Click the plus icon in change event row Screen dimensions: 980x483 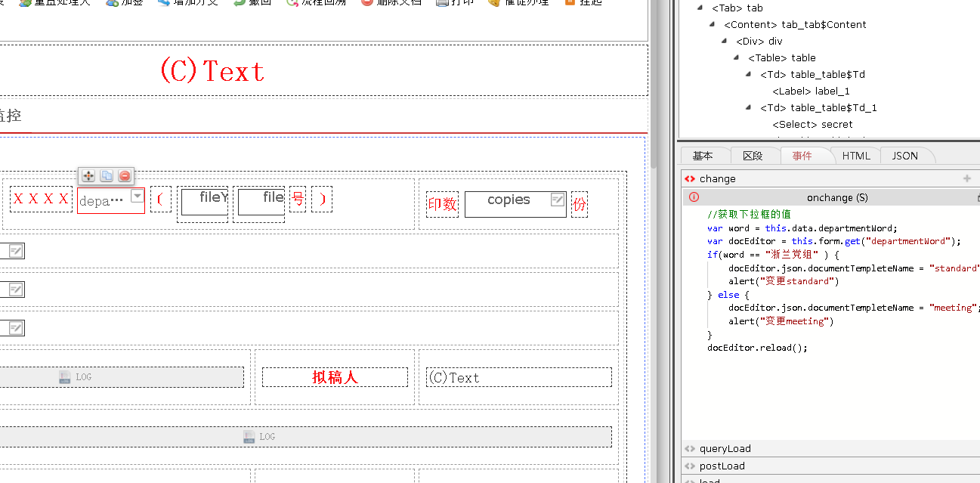(966, 179)
